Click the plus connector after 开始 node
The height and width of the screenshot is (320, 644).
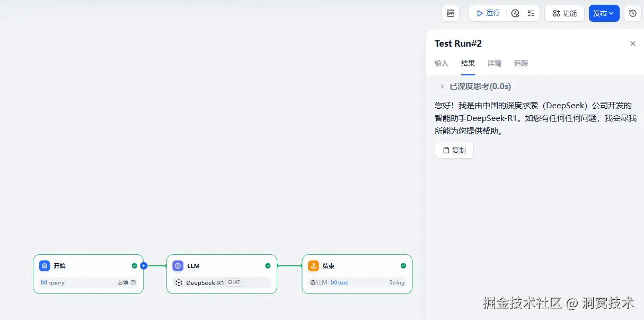[x=144, y=266]
